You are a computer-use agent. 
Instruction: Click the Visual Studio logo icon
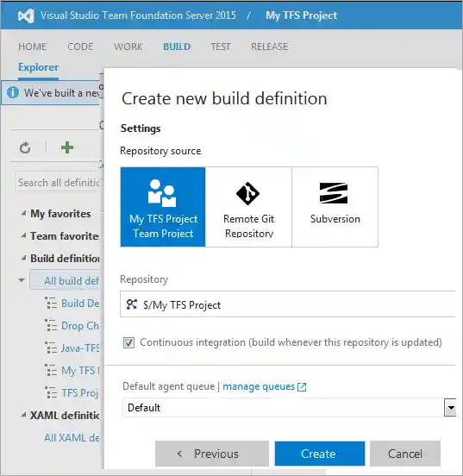click(x=26, y=16)
